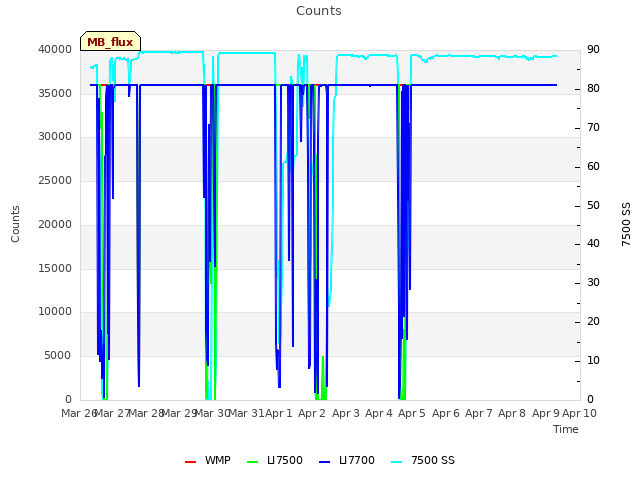Click the left axis title Counts
The image size is (640, 480).
coord(15,224)
